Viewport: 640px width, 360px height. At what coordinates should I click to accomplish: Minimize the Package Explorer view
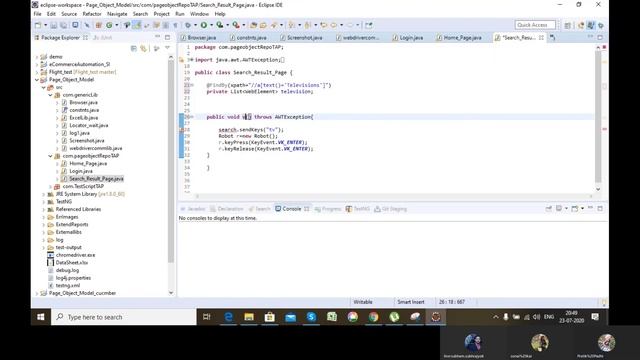[x=158, y=37]
